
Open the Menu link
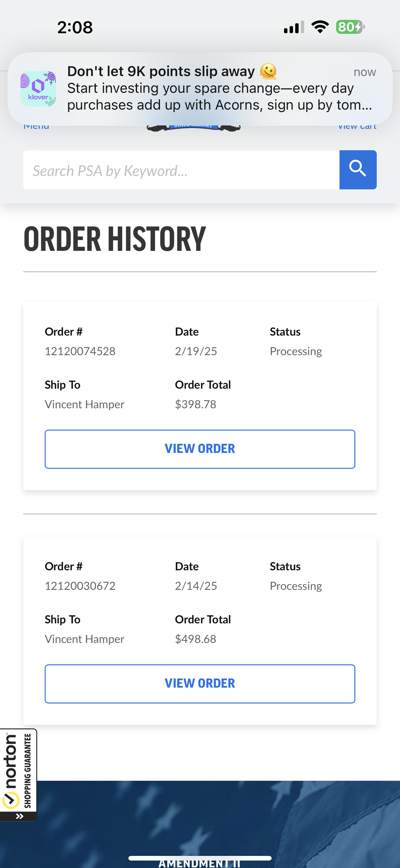(36, 126)
